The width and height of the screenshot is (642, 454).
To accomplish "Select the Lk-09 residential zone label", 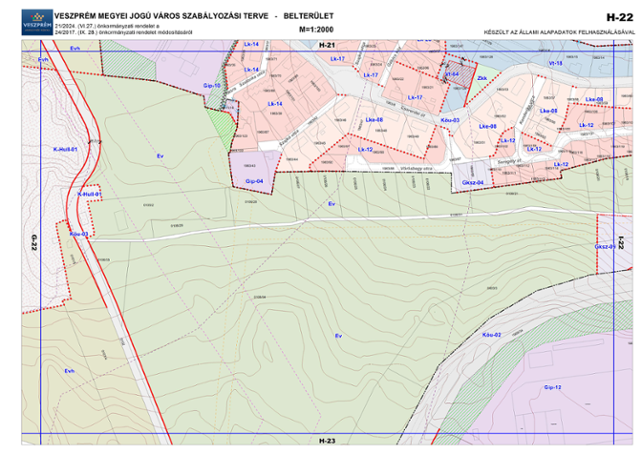I will (594, 99).
